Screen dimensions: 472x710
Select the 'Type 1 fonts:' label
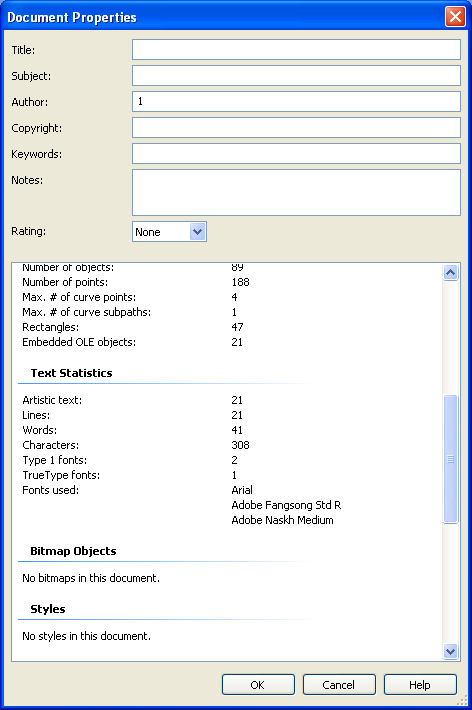click(54, 460)
